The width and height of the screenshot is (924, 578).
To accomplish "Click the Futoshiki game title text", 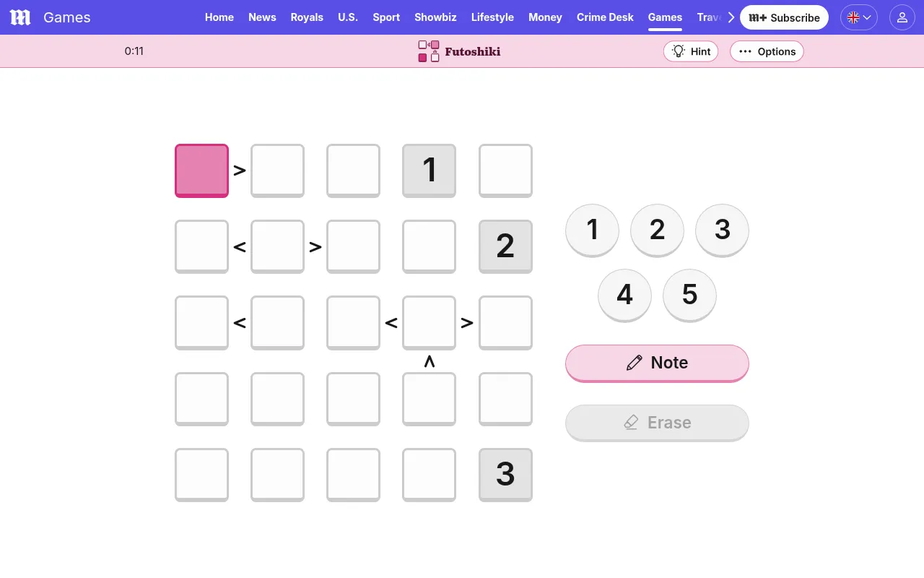I will tap(473, 51).
